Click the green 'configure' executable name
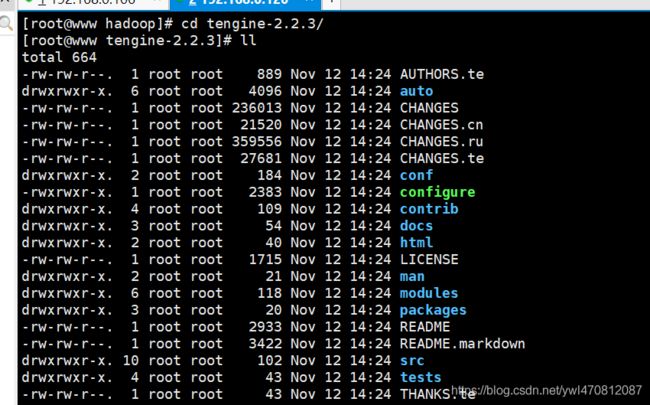650x405 pixels. [x=437, y=192]
